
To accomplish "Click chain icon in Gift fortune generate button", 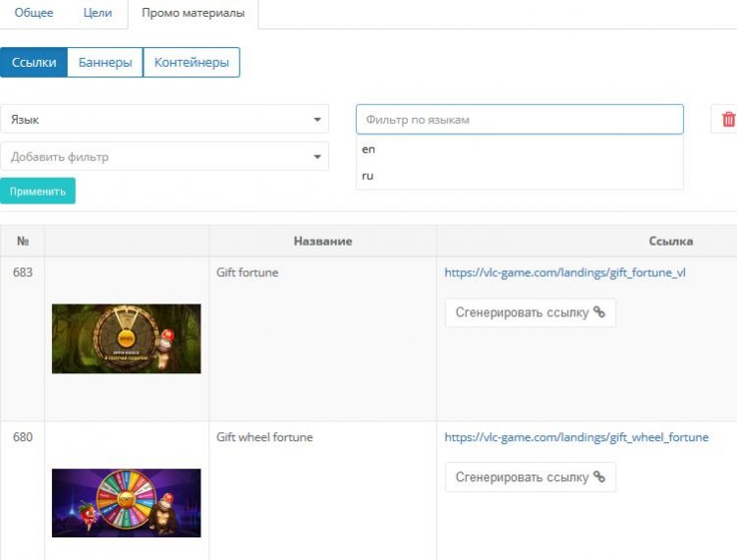I will coord(599,312).
